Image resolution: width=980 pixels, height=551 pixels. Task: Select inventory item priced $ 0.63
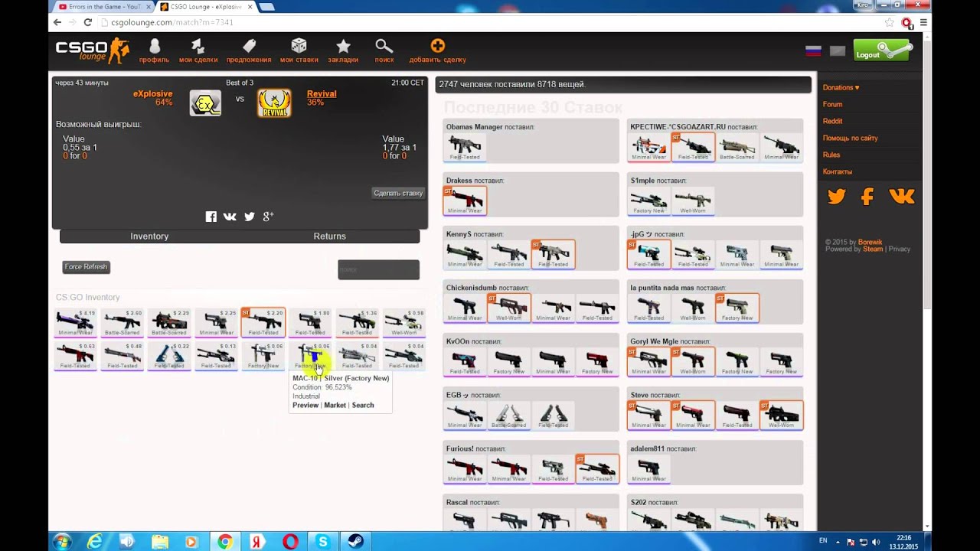point(75,356)
